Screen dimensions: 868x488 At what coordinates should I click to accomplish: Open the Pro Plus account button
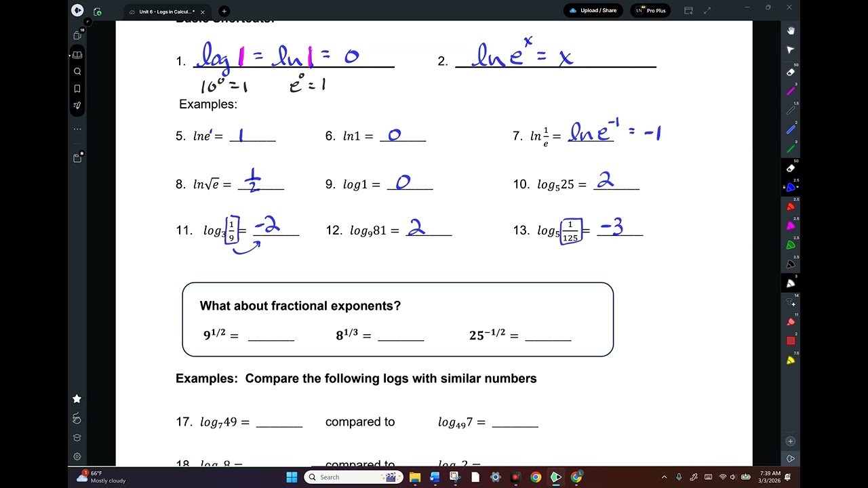650,11
